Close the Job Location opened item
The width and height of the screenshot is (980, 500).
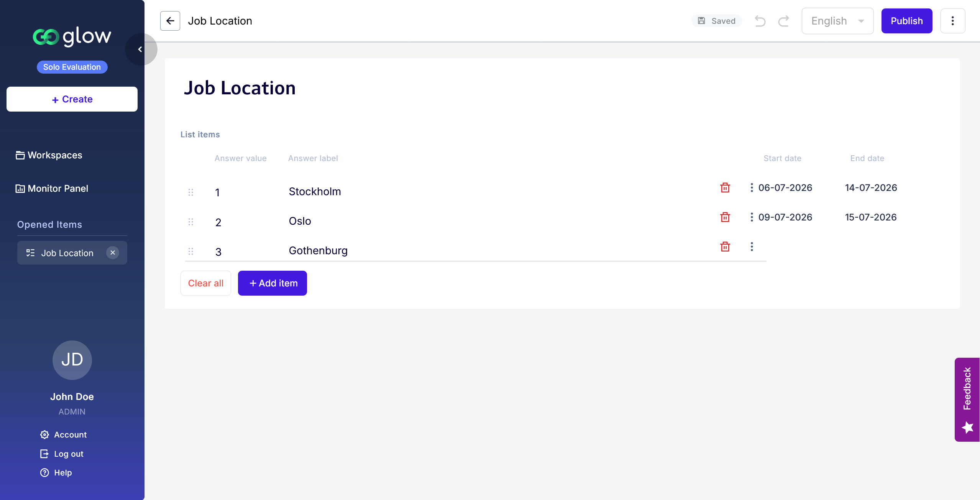(113, 253)
